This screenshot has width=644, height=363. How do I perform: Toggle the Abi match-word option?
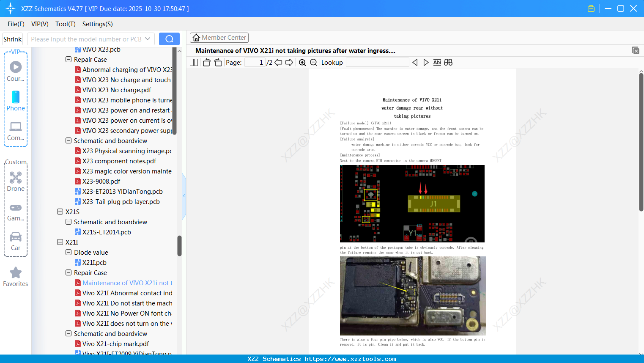(x=437, y=63)
